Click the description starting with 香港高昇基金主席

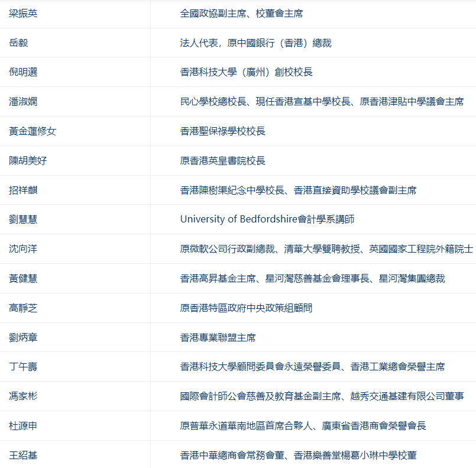pos(312,279)
